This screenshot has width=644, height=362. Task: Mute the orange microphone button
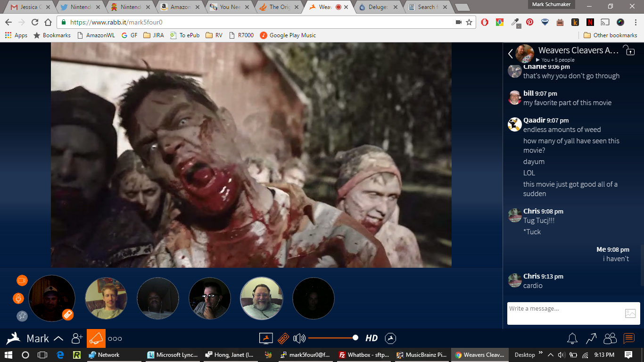tap(18, 298)
